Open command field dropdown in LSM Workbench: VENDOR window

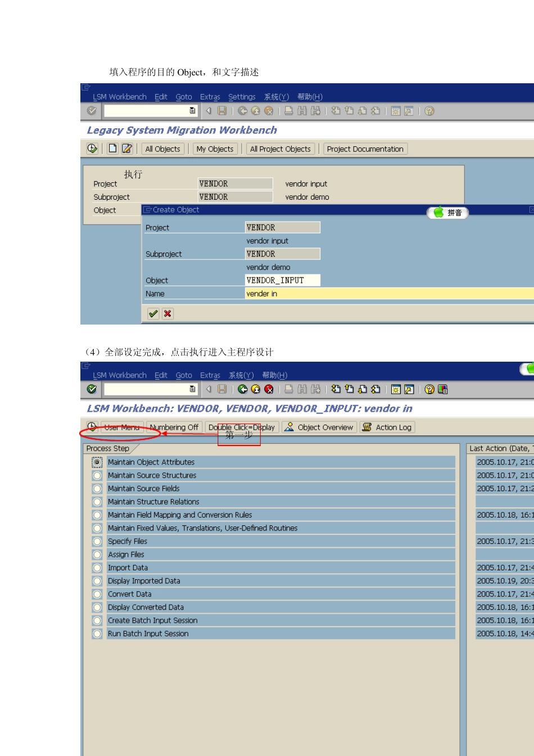click(192, 389)
